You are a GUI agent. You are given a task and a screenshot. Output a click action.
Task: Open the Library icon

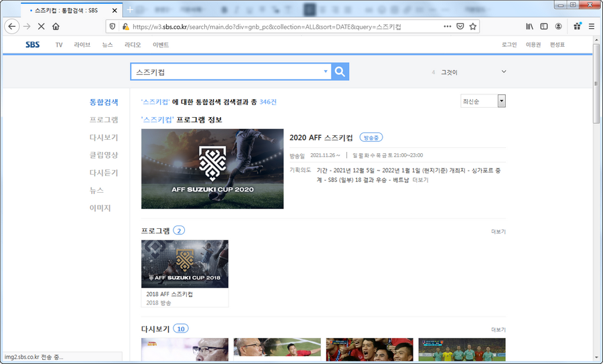coord(529,27)
